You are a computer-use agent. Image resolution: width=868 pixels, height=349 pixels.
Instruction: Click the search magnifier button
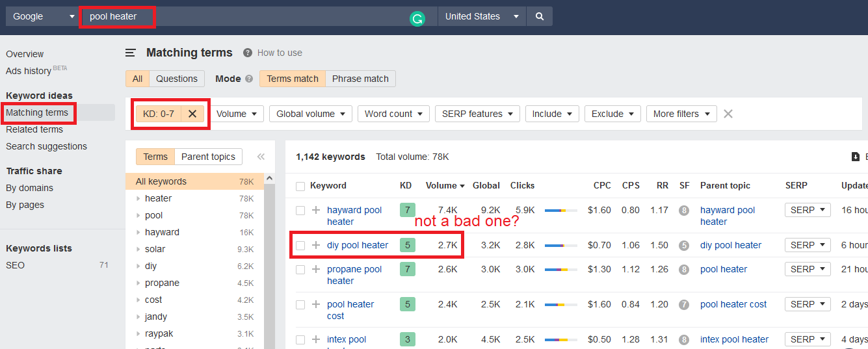click(x=540, y=16)
